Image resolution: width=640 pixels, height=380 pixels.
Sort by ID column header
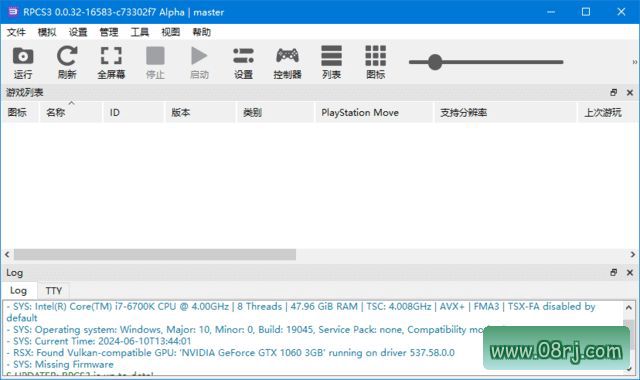click(133, 113)
